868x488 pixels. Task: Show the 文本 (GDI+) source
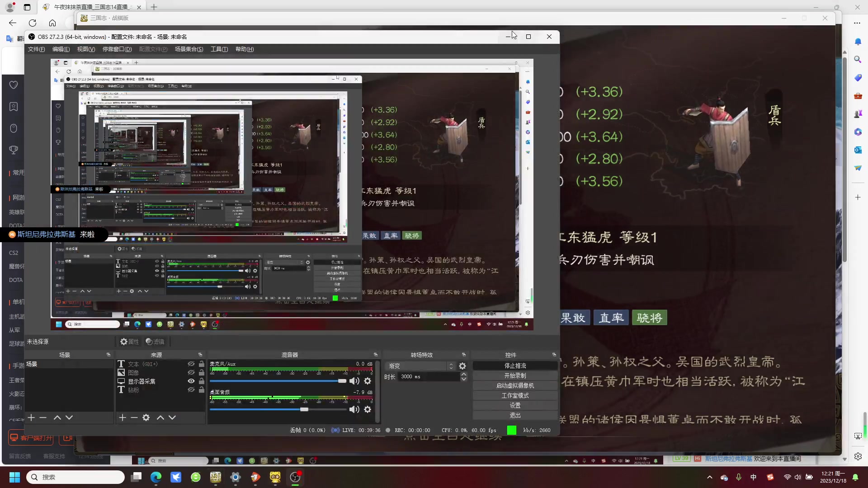(191, 364)
